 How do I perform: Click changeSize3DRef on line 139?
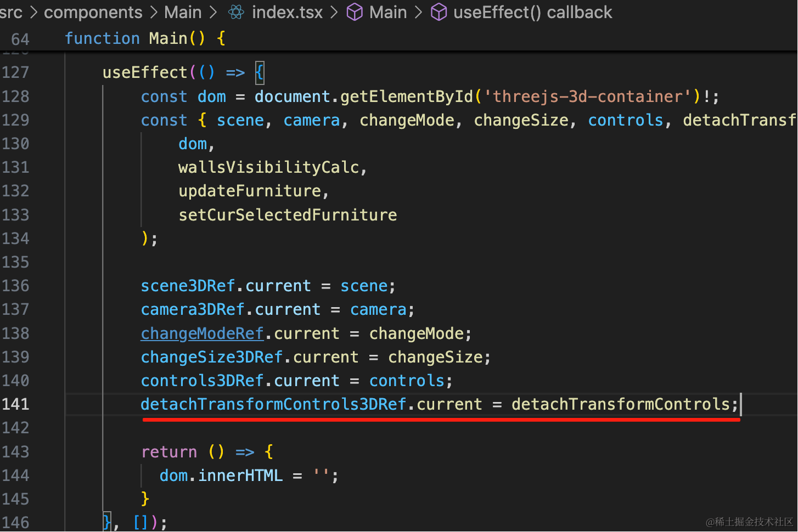pos(212,357)
